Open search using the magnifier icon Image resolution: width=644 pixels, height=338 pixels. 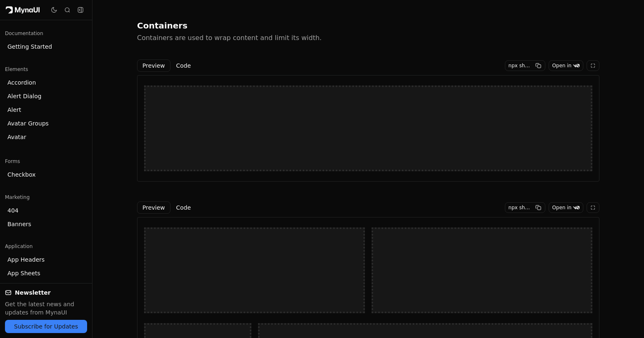click(x=67, y=10)
